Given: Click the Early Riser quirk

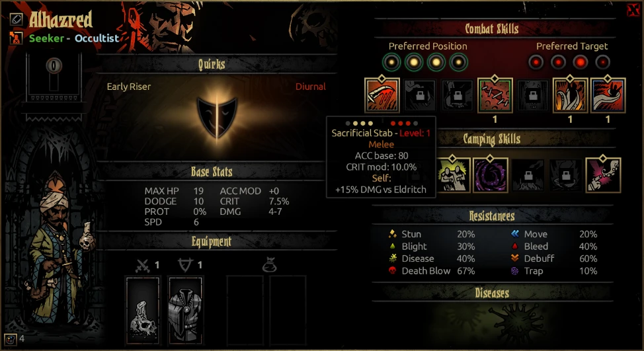Looking at the screenshot, I should click(128, 87).
